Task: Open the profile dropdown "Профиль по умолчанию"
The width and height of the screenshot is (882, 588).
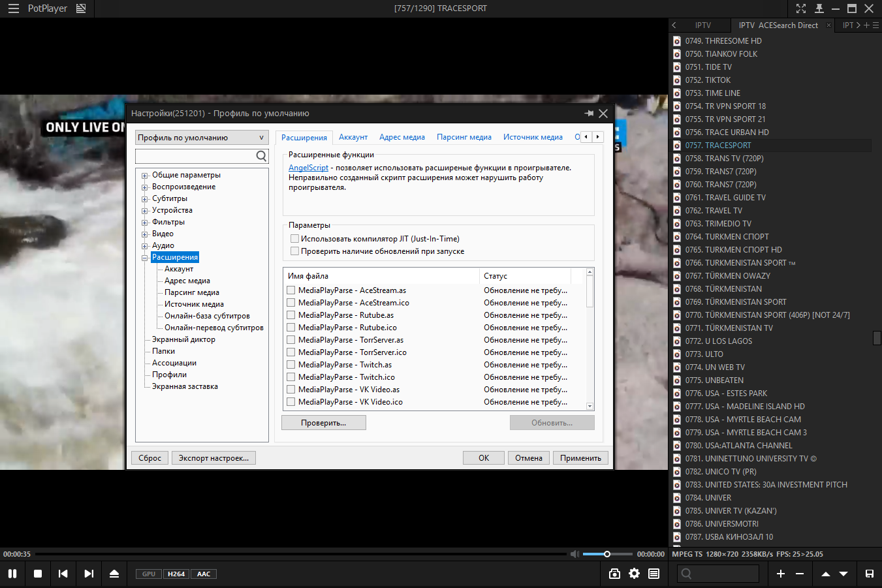Action: click(201, 138)
